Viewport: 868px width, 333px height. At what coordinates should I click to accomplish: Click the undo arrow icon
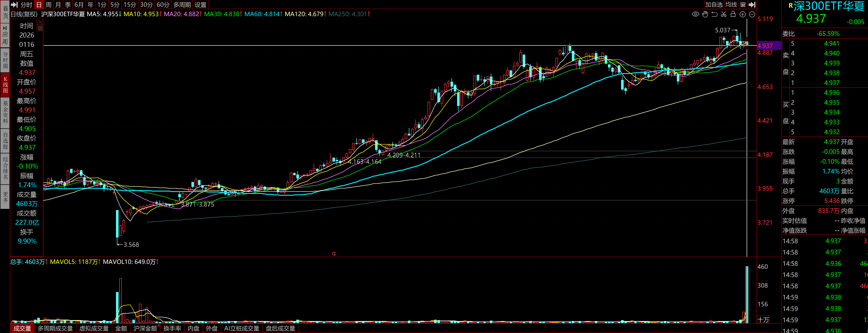[714, 14]
